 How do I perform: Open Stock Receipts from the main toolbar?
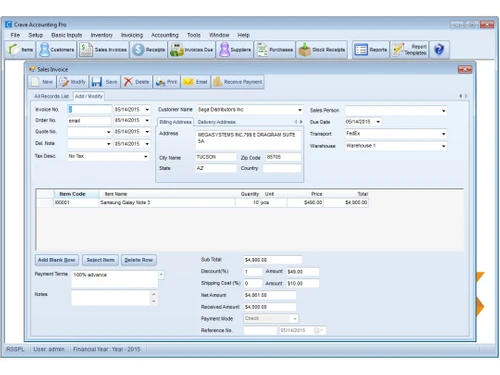[322, 50]
